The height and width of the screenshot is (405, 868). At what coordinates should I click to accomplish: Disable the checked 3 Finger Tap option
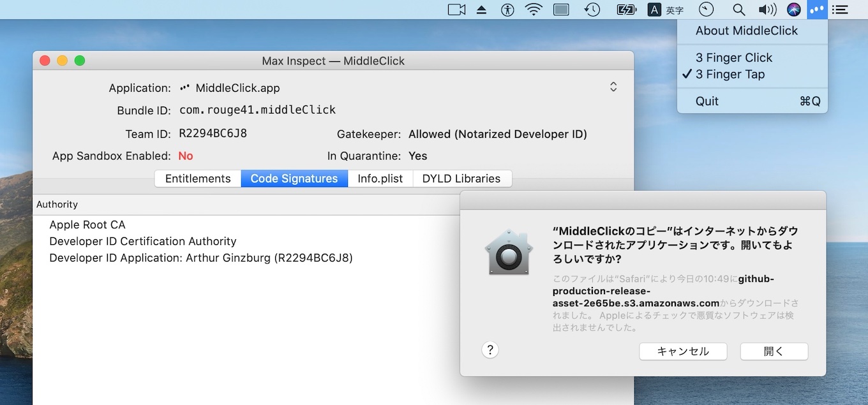733,74
